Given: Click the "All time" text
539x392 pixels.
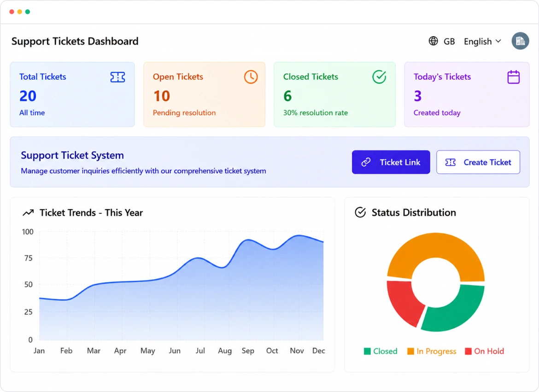Looking at the screenshot, I should click(x=32, y=113).
